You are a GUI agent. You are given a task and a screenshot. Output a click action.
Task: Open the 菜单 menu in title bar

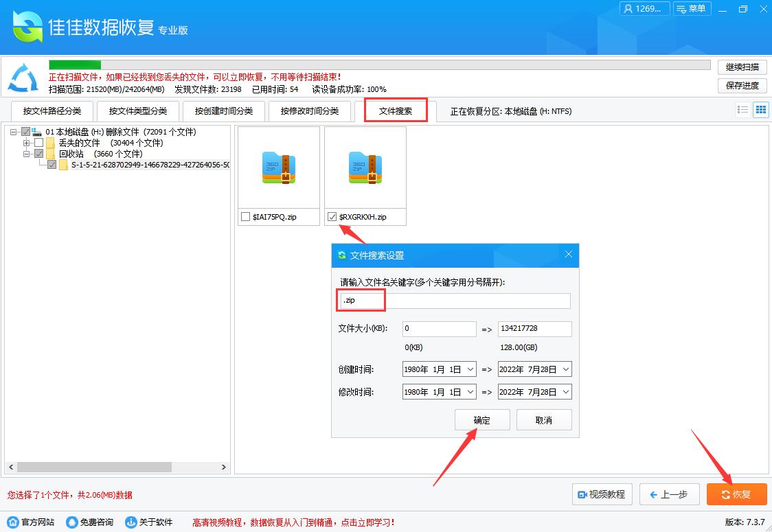click(x=692, y=9)
